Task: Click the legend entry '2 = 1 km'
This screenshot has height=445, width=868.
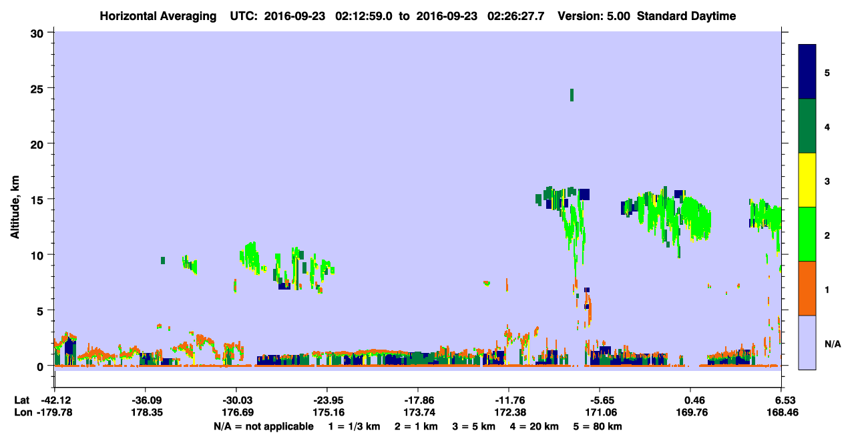Action: pyautogui.click(x=417, y=426)
